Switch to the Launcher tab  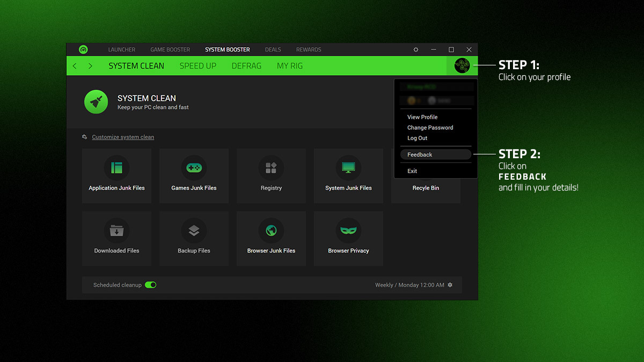pyautogui.click(x=122, y=49)
